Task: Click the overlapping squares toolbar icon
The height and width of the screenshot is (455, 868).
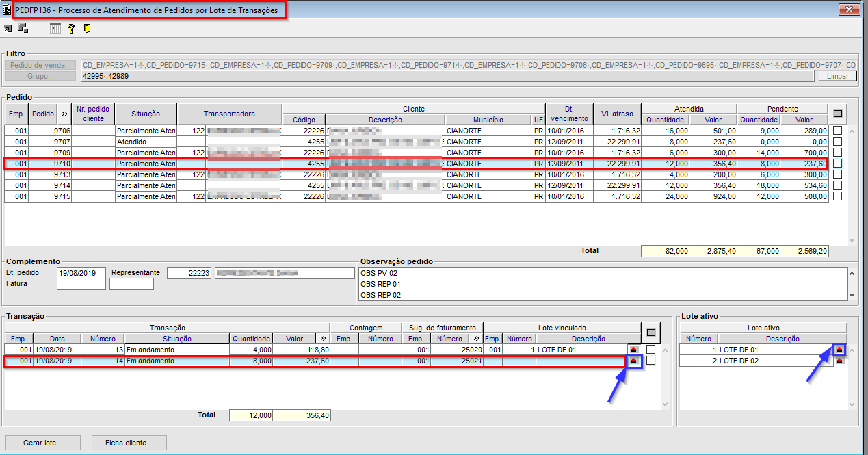Action: [x=23, y=29]
